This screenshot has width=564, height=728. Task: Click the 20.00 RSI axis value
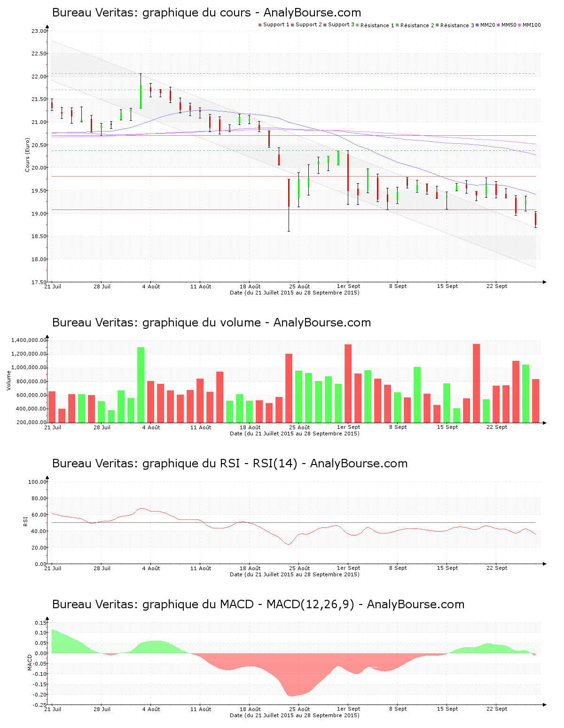(x=39, y=548)
